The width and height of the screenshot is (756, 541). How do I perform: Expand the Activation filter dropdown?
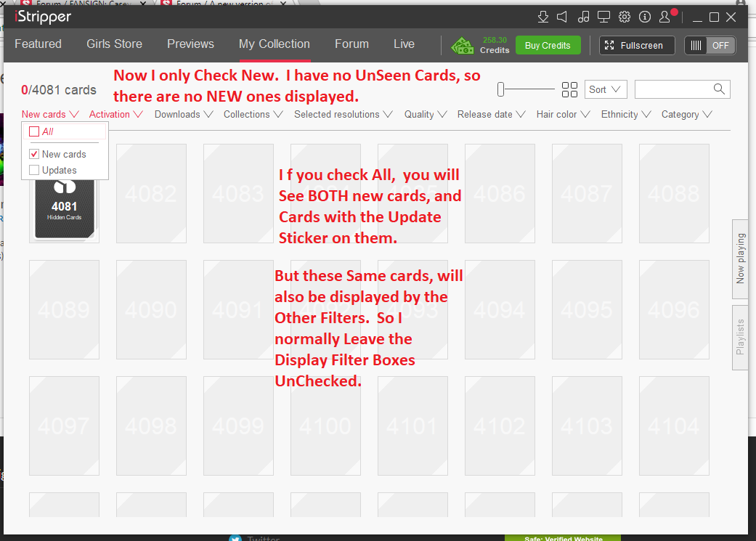click(116, 115)
